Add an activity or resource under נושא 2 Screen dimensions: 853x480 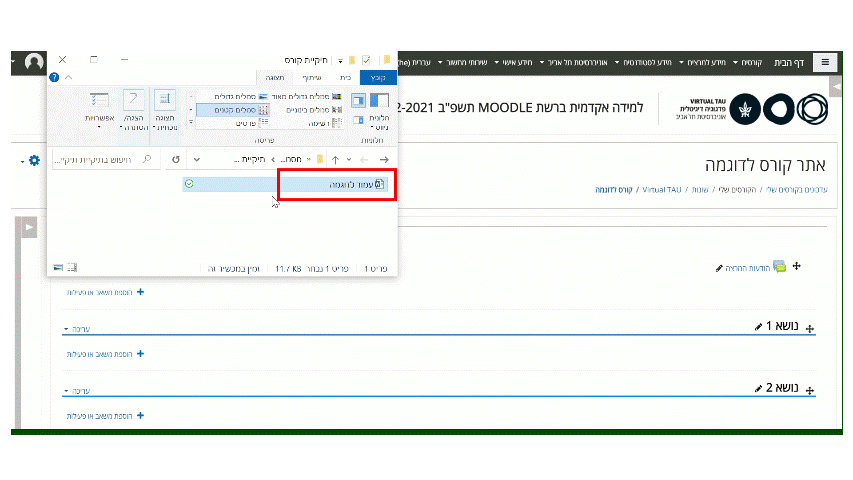pos(106,416)
